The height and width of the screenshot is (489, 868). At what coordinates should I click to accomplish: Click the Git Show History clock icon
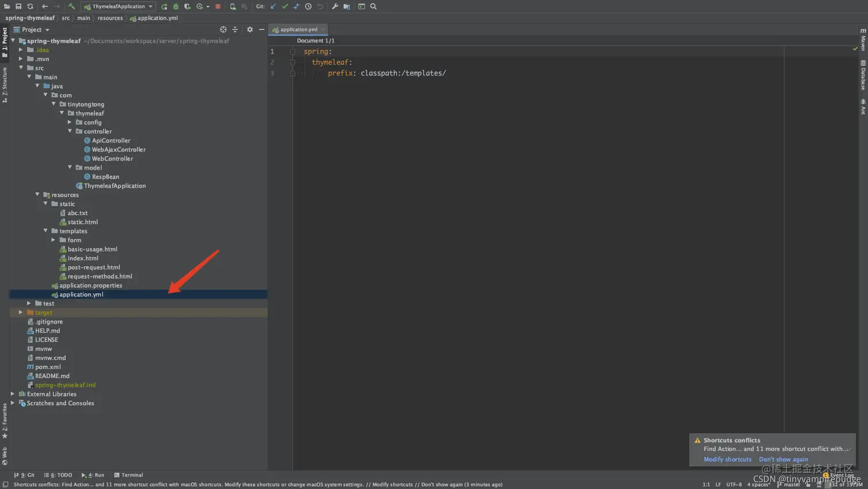(308, 6)
